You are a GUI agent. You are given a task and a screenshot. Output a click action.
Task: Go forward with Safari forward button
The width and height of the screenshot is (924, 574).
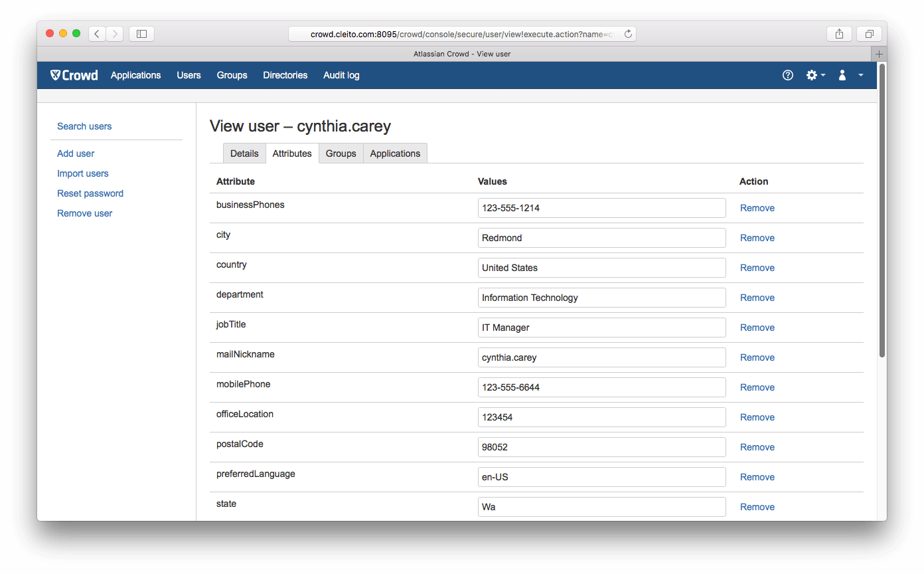(x=115, y=33)
